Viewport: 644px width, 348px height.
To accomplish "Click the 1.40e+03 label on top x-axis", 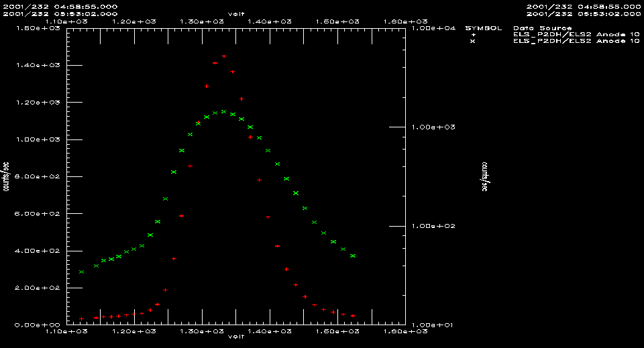I will point(270,21).
